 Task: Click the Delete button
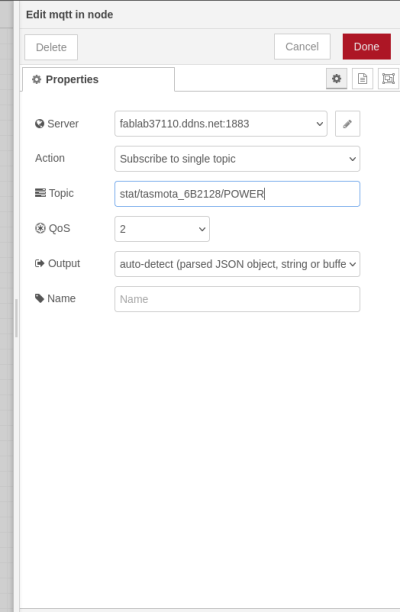[x=51, y=47]
